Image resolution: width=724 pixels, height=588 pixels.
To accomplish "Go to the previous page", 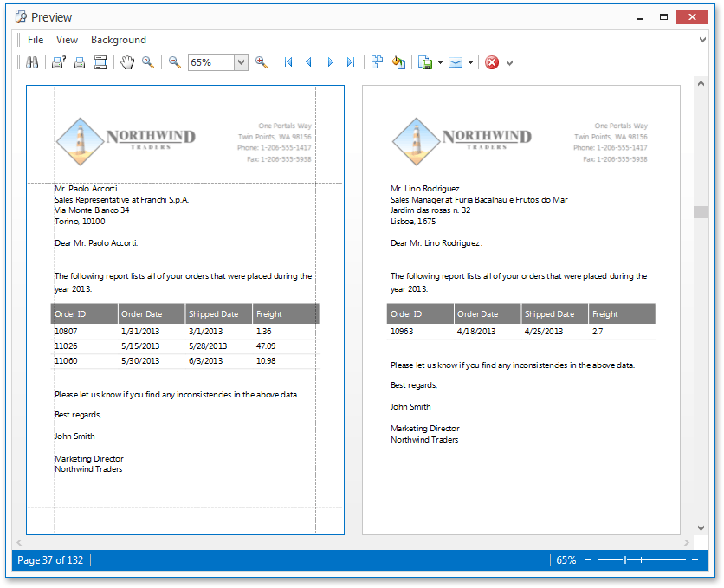I will pyautogui.click(x=309, y=62).
